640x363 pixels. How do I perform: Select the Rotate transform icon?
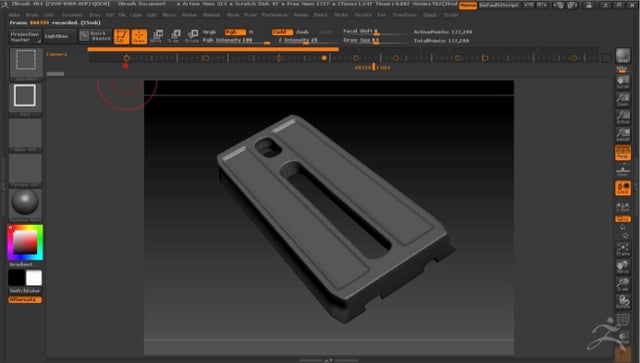click(x=192, y=36)
